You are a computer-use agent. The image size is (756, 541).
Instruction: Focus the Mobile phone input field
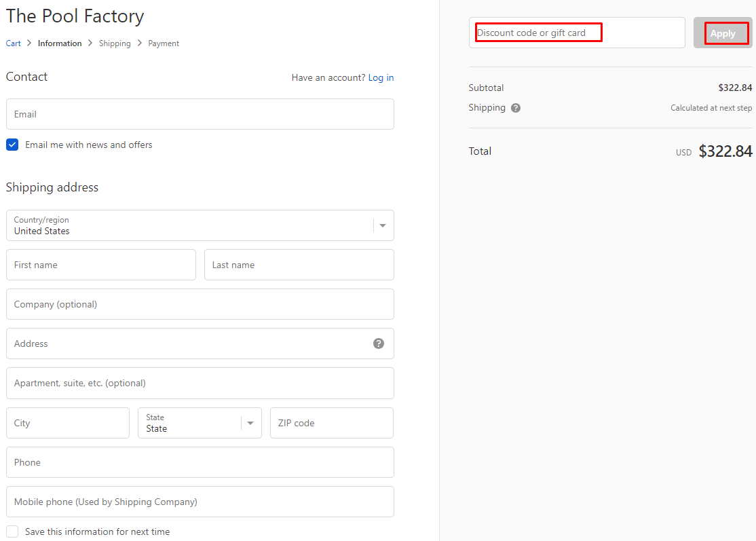(200, 502)
